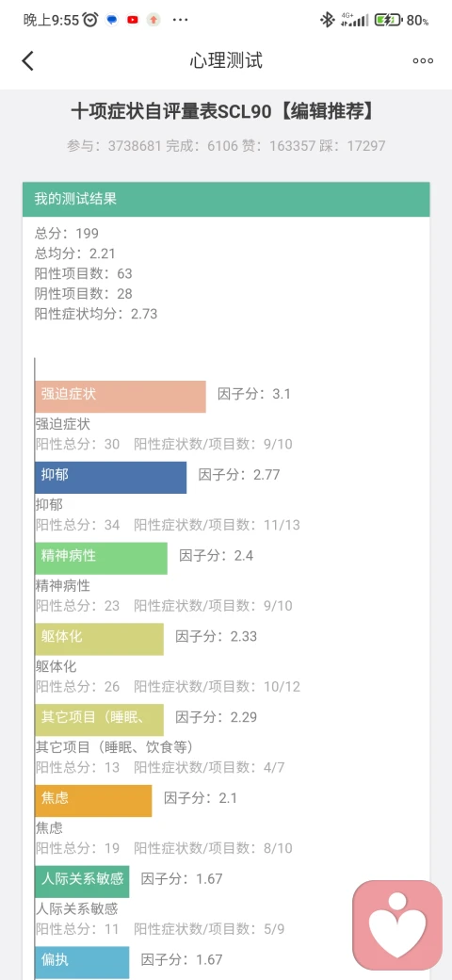
Task: Tap the YouTube notification icon
Action: [x=133, y=20]
